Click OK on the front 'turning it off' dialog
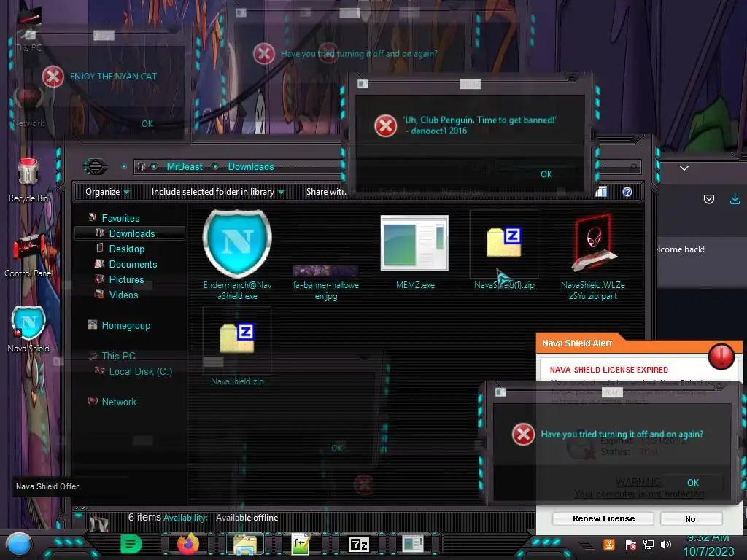Viewport: 747px width, 560px height. [693, 483]
